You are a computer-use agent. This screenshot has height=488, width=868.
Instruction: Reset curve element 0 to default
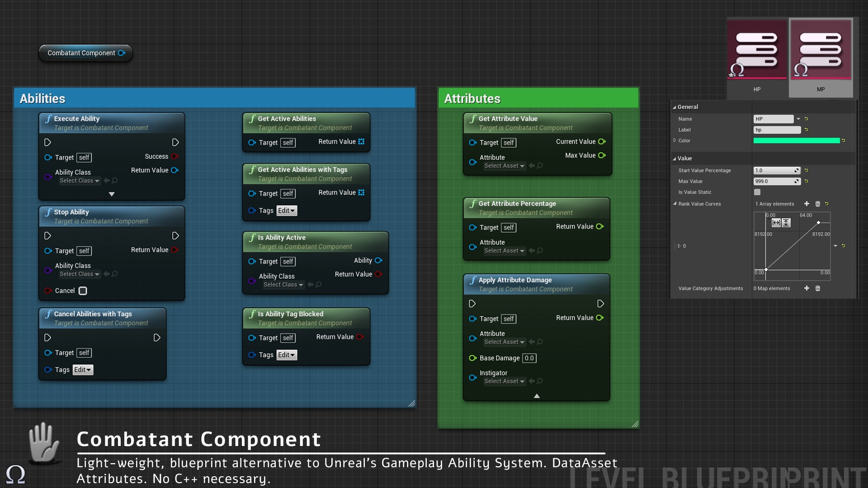[x=843, y=246]
